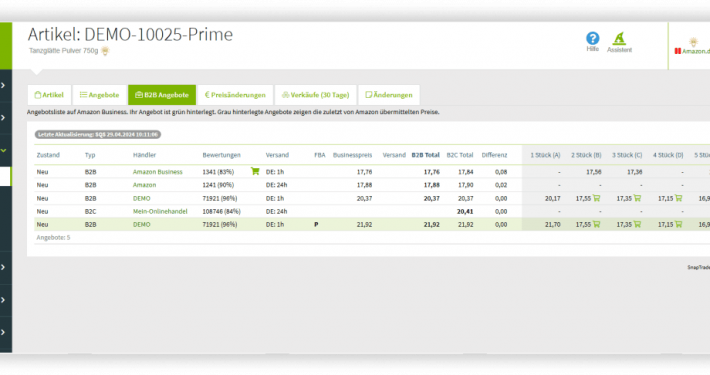Click the 1 Stück price 21,70
Image resolution: width=710 pixels, height=375 pixels.
click(552, 224)
